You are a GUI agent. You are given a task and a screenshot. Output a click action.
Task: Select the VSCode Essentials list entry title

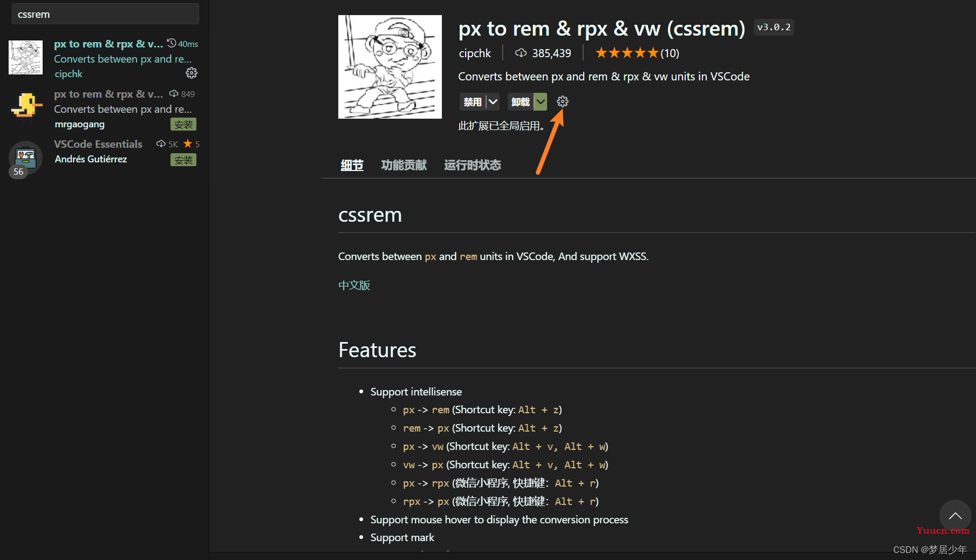point(98,144)
